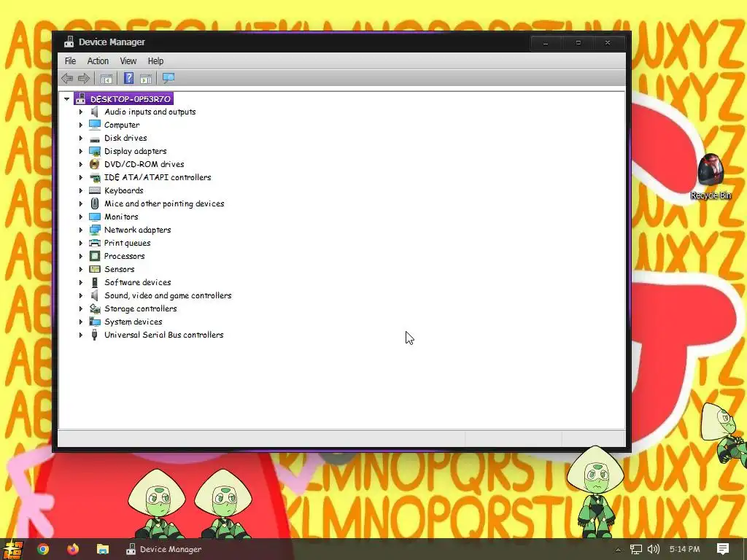Viewport: 747px width, 560px height.
Task: Open the Help menu
Action: click(x=155, y=61)
